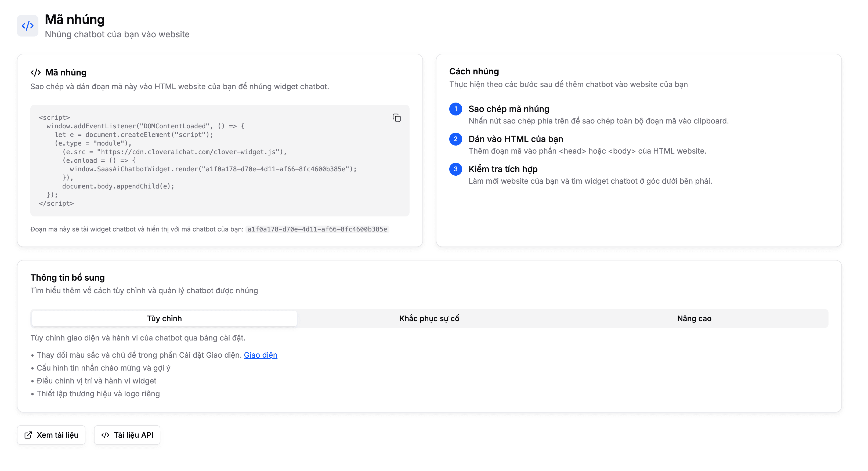Click external link icon on Xem tài liệu
Screen dimensions: 868x471
click(28, 435)
